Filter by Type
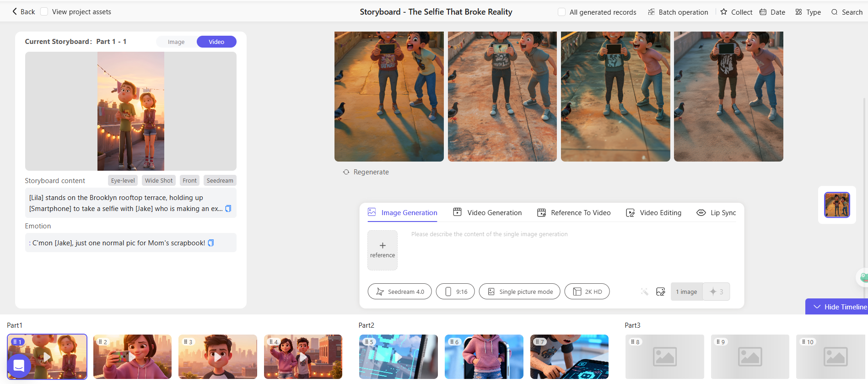The height and width of the screenshot is (384, 868). point(808,12)
